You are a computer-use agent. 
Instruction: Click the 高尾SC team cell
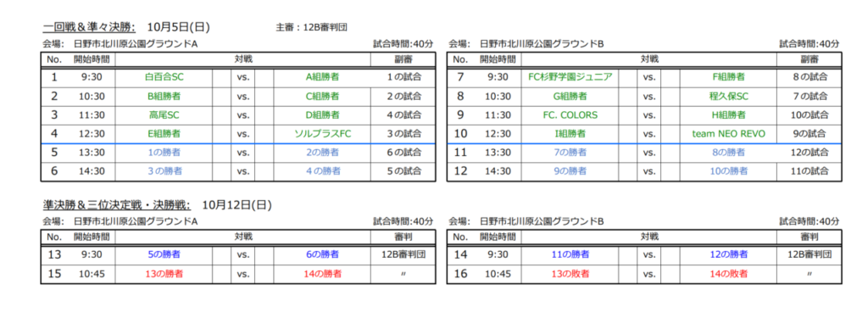pos(164,115)
